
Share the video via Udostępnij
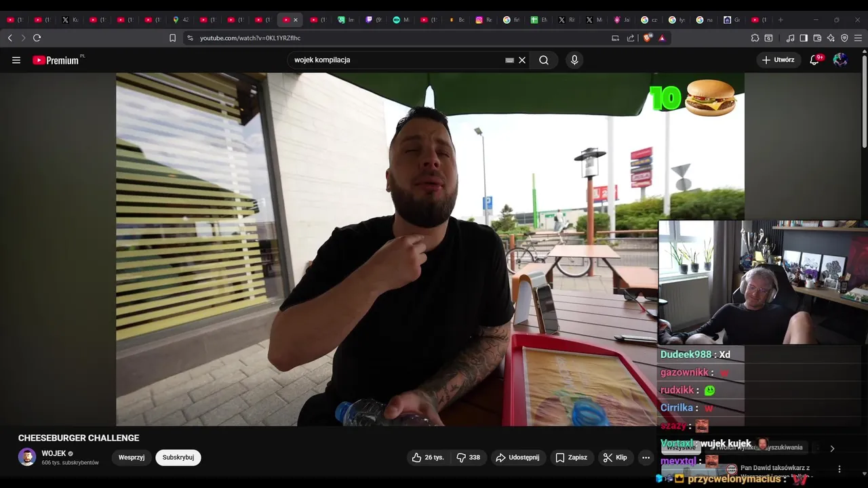518,457
